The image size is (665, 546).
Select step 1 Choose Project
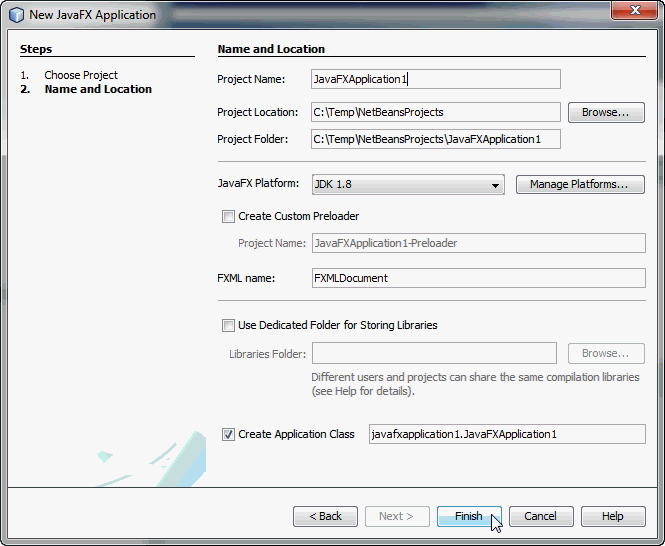tap(81, 75)
